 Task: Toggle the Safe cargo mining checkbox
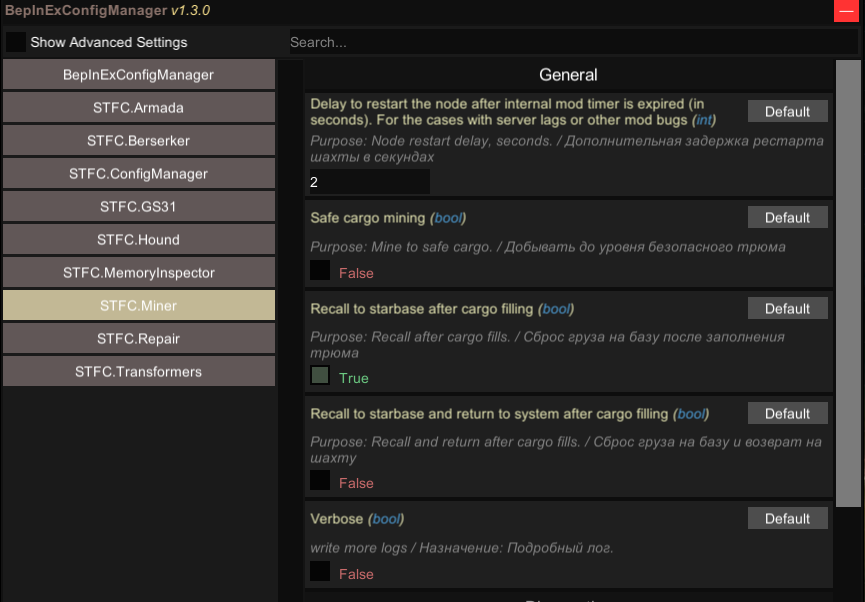point(320,270)
